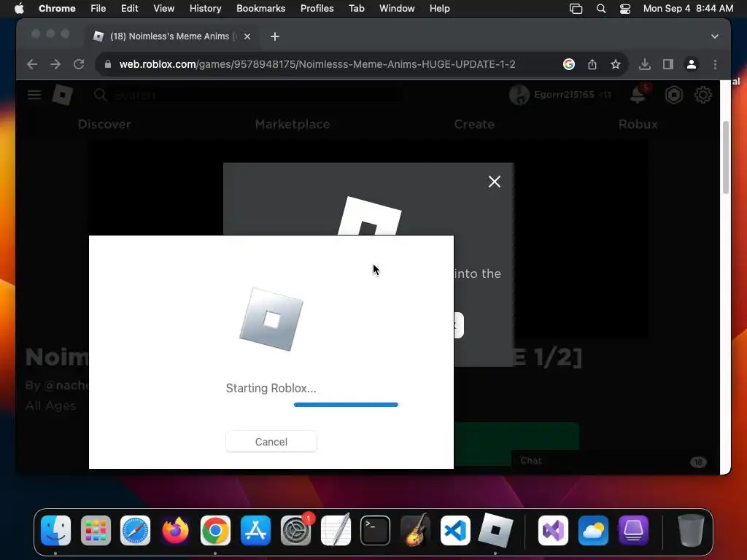Open the Robux balance icon
This screenshot has width=747, height=560.
[673, 95]
